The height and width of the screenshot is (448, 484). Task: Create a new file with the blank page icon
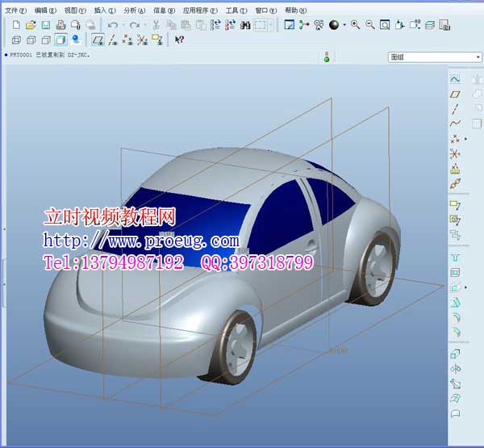click(x=16, y=25)
